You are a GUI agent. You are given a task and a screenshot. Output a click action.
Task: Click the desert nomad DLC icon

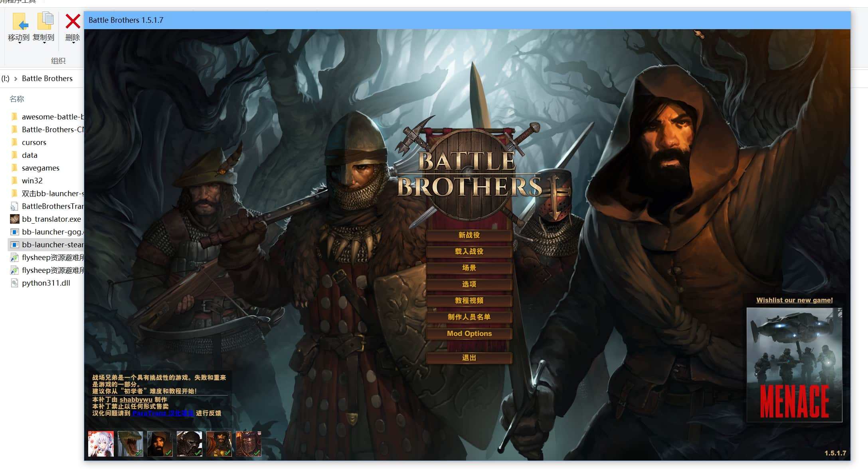[219, 443]
